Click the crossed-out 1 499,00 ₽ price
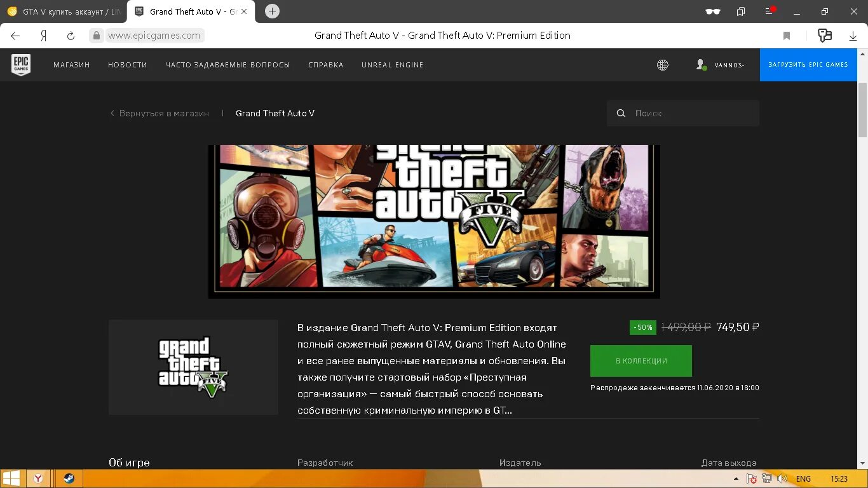Screen dimensions: 868x488 [686, 327]
